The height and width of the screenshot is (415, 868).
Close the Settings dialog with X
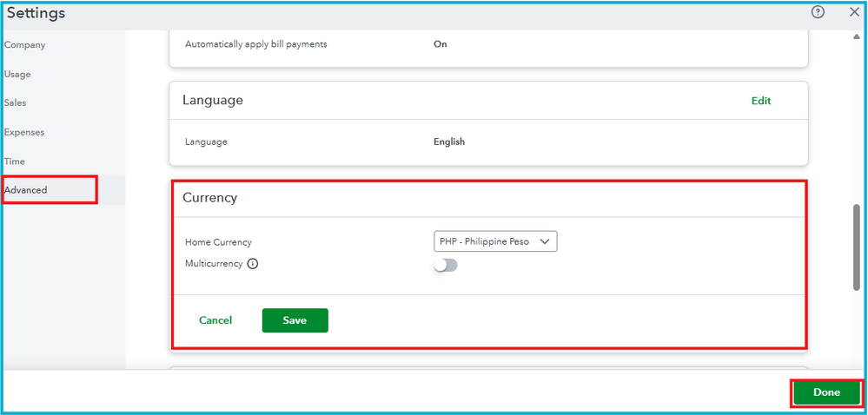click(853, 12)
